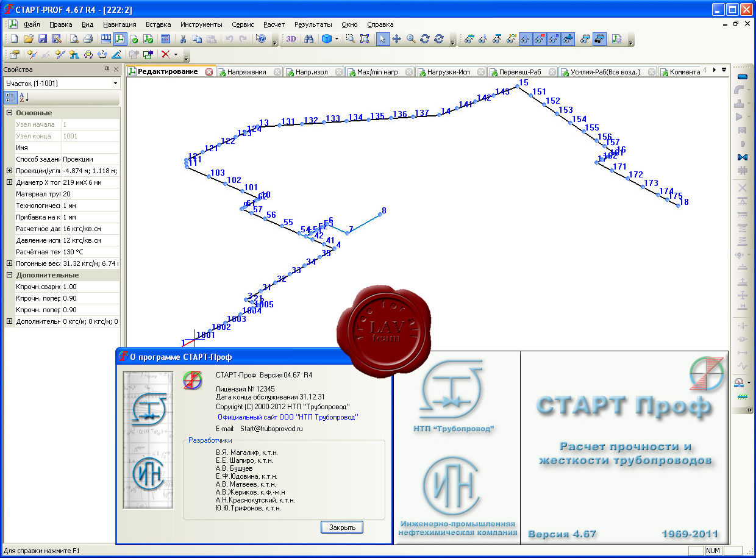Close the Свойства panel
The width and height of the screenshot is (756, 558).
pos(116,70)
